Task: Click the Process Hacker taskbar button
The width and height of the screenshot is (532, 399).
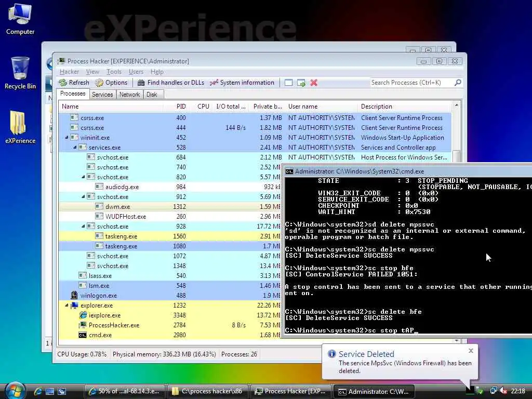Action: (291, 391)
